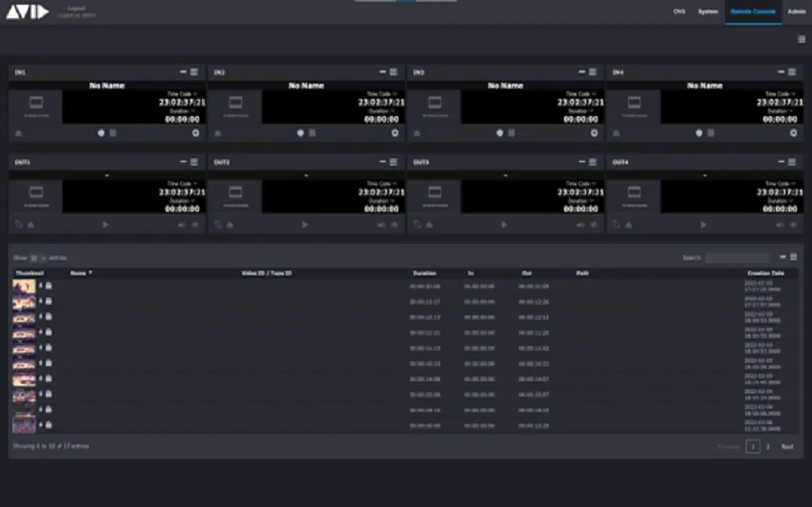Toggle the loop icon in OUT2 panel
The width and height of the screenshot is (812, 507).
pyautogui.click(x=218, y=224)
